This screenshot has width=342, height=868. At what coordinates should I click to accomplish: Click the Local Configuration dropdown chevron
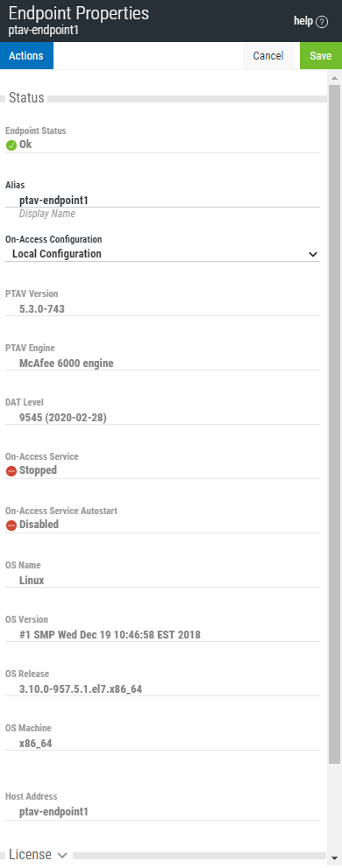coord(313,255)
